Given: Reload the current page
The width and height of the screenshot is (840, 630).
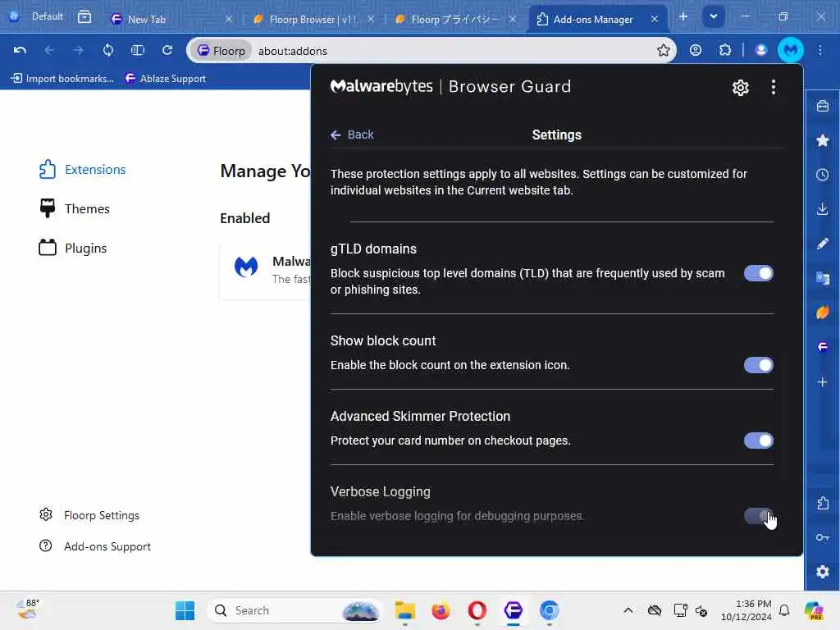Looking at the screenshot, I should 167,50.
